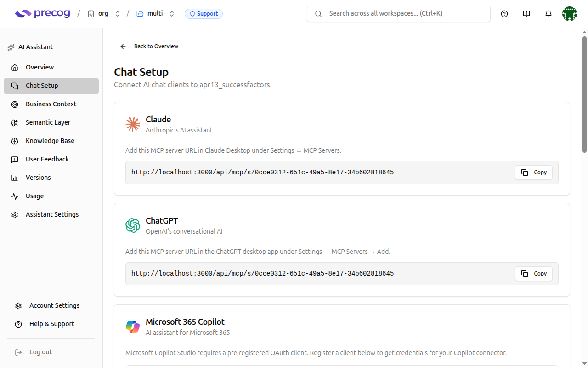
Task: Click the Claude MCP URL text
Action: pyautogui.click(x=262, y=172)
